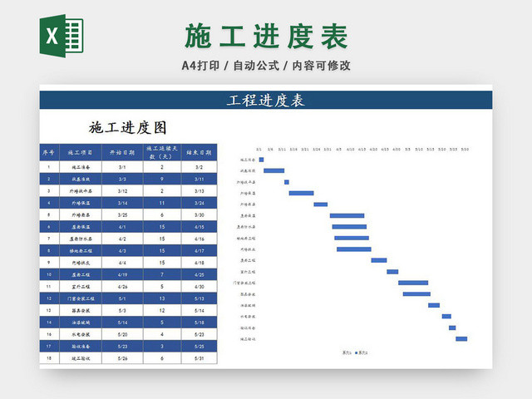Select the 结束日期 column header
Viewport: 532px width, 399px height.
click(199, 152)
